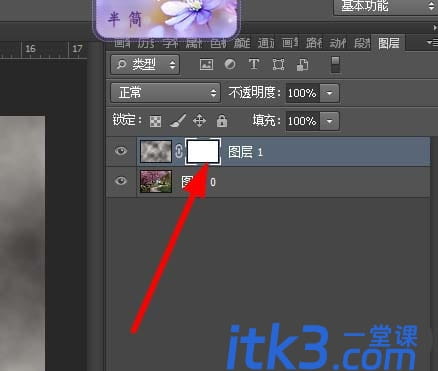This screenshot has width=438, height=371.
Task: Lock layer position move icon
Action: point(199,121)
